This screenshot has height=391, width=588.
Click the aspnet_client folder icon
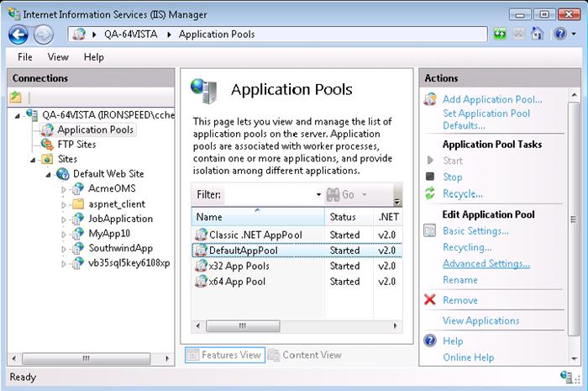[78, 204]
